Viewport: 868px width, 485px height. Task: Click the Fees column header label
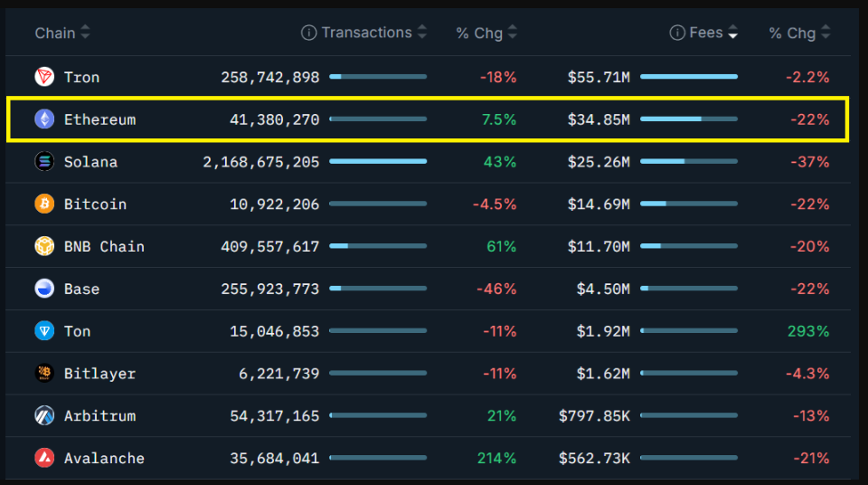[x=706, y=33]
